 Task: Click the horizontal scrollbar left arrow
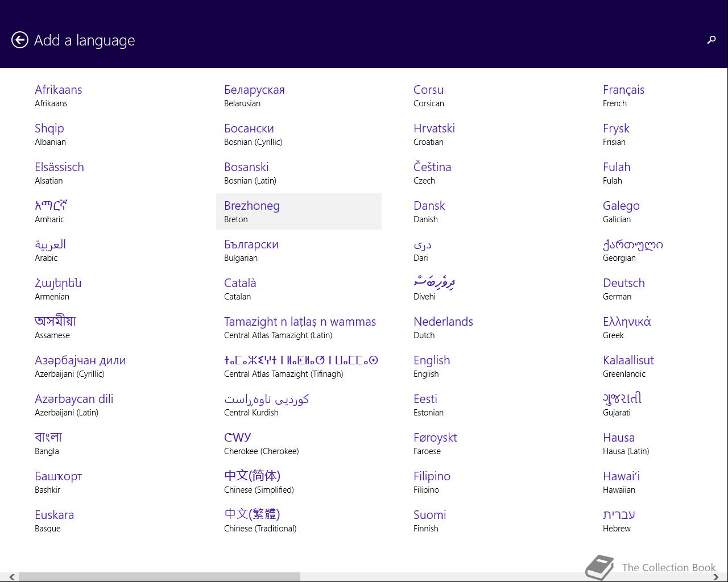(x=11, y=577)
